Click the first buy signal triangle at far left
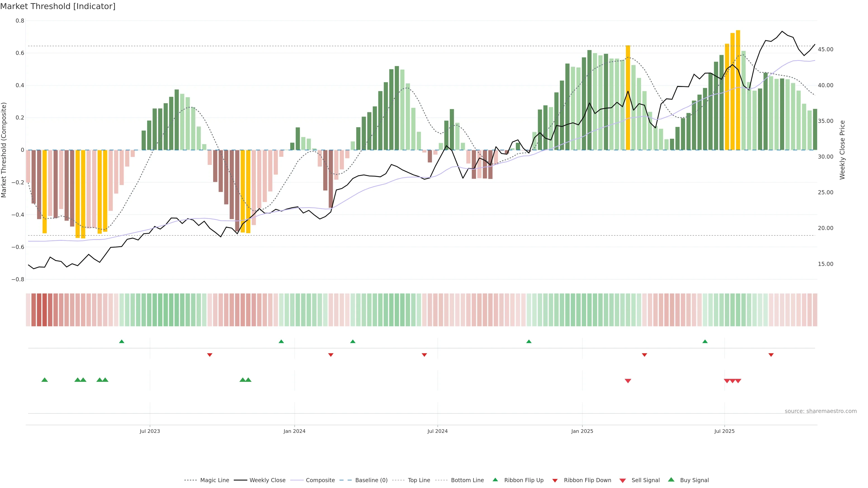Viewport: 868px width, 488px height. point(45,380)
